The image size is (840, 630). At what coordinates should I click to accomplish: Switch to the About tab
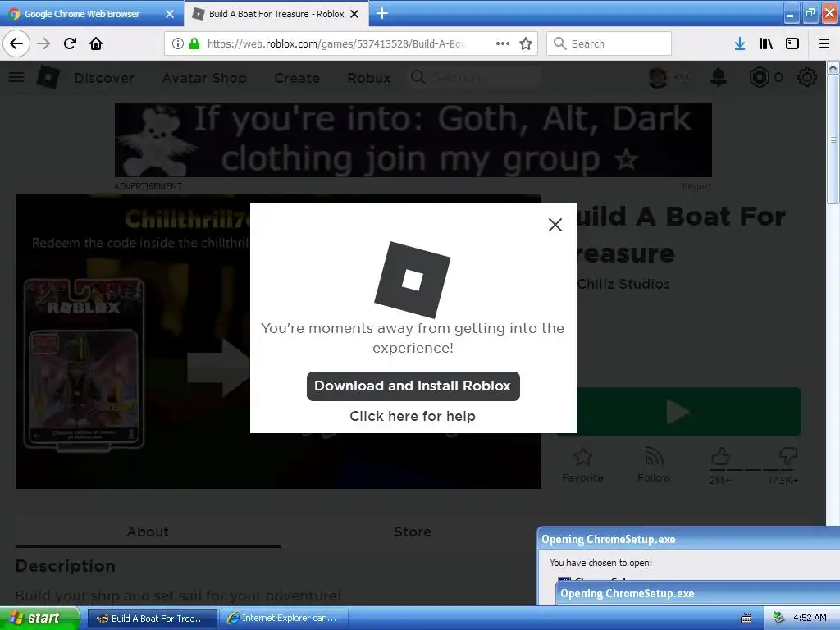click(148, 532)
